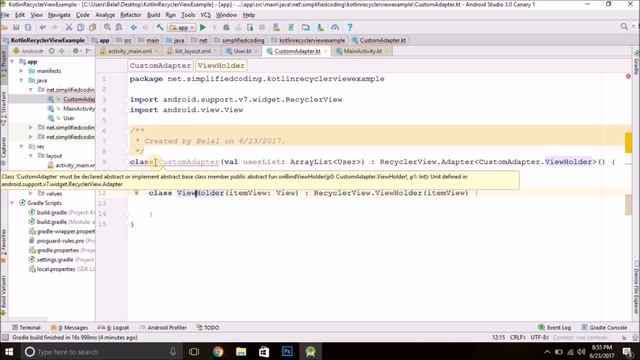Image resolution: width=640 pixels, height=360 pixels.
Task: Toggle tool window bars via status bar corner icon
Action: tap(5, 338)
